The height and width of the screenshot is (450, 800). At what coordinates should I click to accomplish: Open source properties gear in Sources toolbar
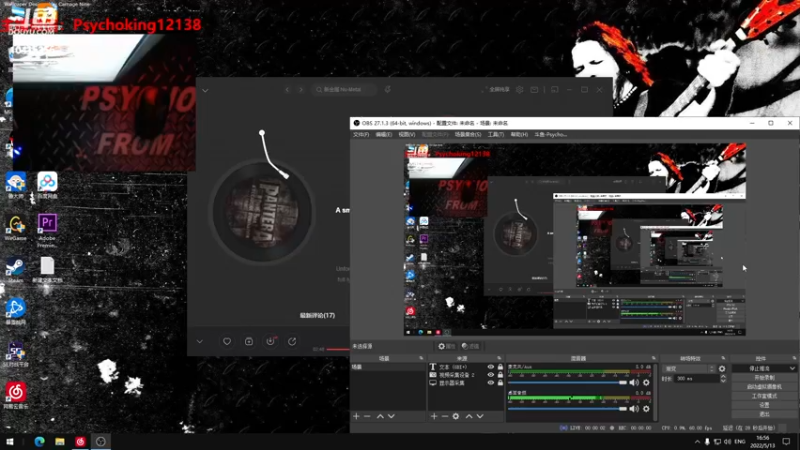coord(456,416)
